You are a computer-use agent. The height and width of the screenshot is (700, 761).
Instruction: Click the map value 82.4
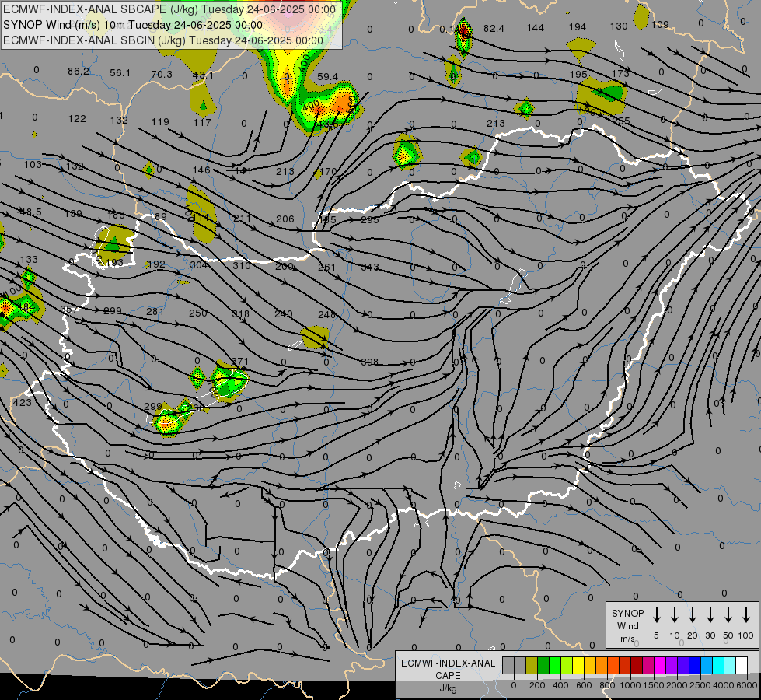coord(494,29)
